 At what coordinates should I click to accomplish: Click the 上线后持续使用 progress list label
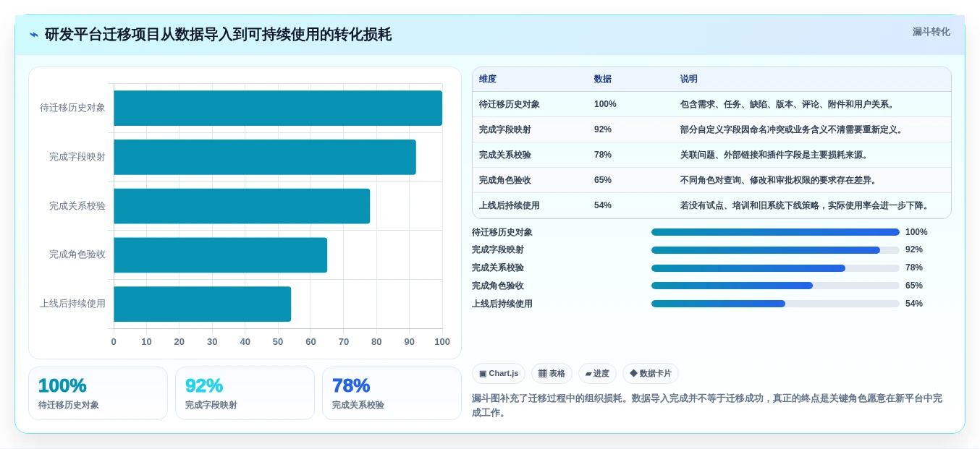tap(502, 304)
